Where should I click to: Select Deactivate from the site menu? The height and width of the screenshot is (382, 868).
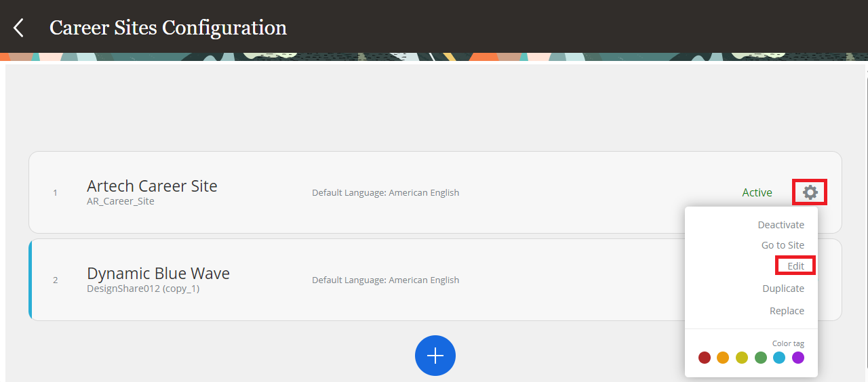(x=781, y=225)
